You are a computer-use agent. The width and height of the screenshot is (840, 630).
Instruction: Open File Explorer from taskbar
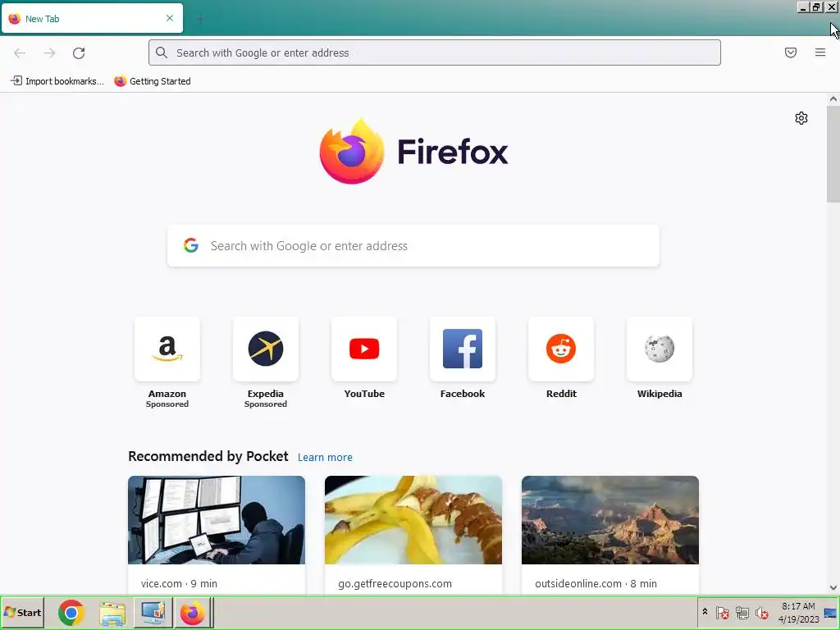112,613
